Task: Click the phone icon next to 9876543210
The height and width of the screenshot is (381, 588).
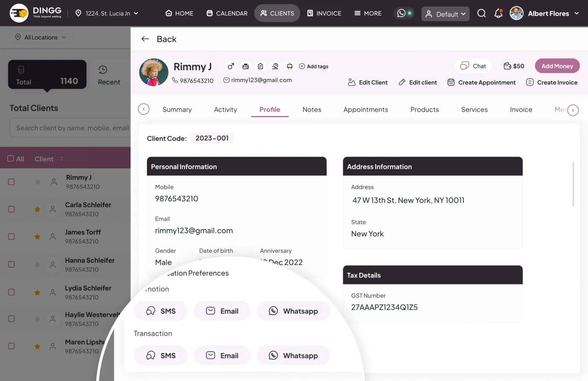Action: [x=175, y=80]
